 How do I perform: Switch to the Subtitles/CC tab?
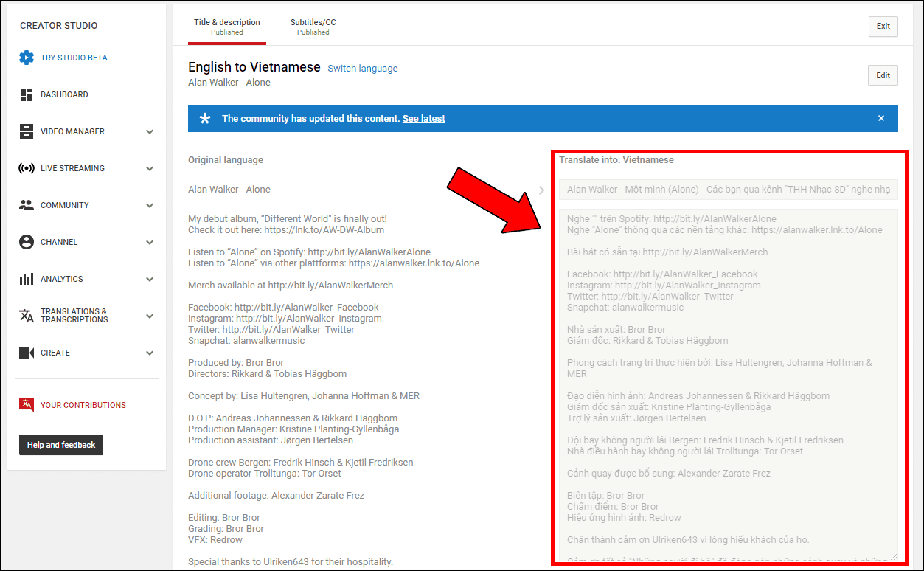pos(313,27)
